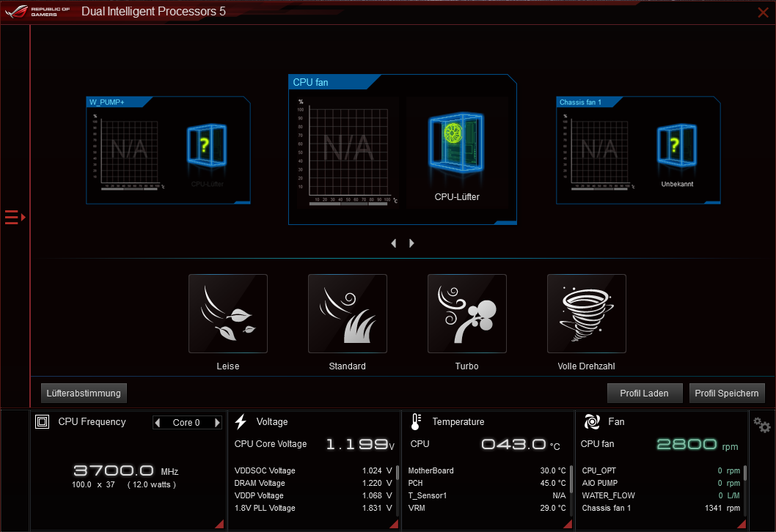The height and width of the screenshot is (532, 776).
Task: Click the CPU_OPT fan row
Action: [661, 470]
